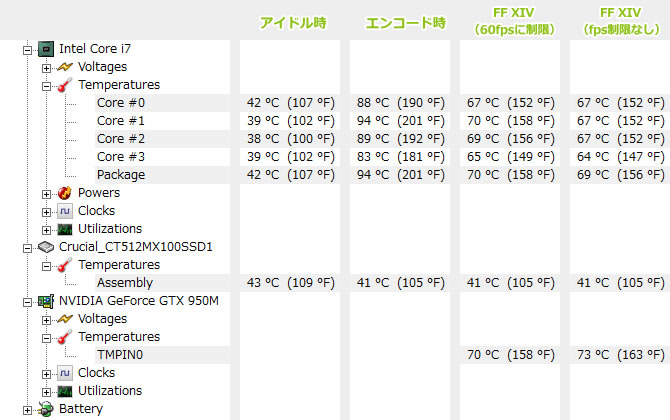Collapse the Crucial_CT512MX100SSD1 node
This screenshot has height=420, width=670.
[27, 248]
